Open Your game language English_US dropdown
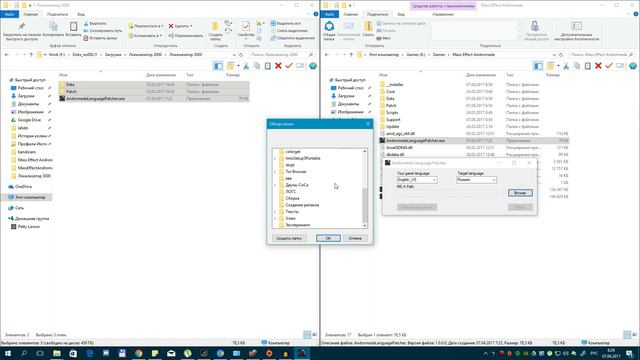The image size is (640, 360). (417, 180)
